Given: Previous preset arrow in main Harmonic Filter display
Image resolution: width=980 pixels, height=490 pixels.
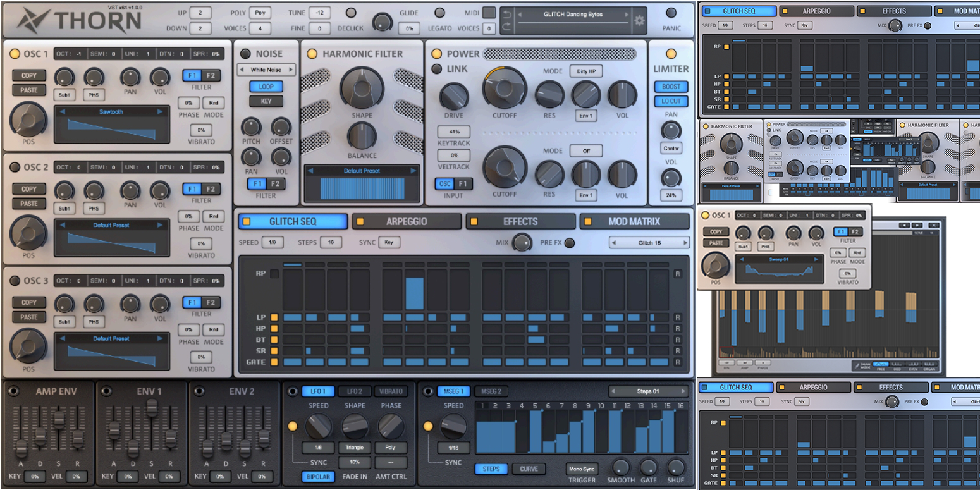Looking at the screenshot, I should pyautogui.click(x=310, y=171).
